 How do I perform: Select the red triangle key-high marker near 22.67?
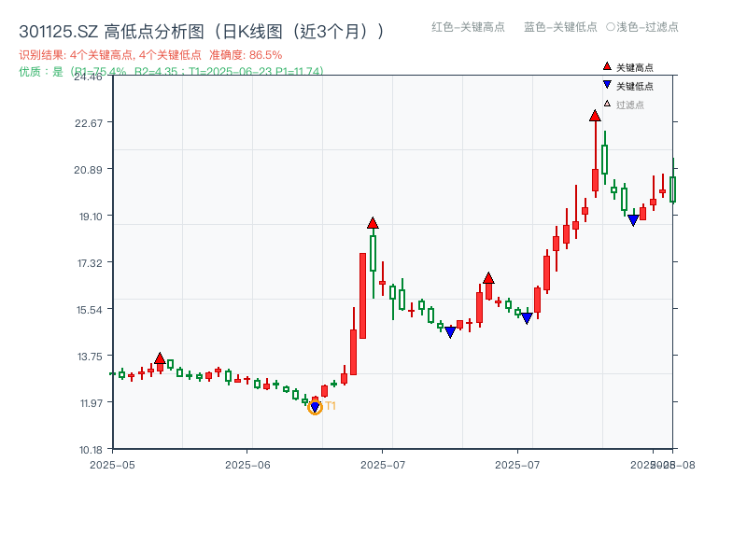(x=596, y=114)
